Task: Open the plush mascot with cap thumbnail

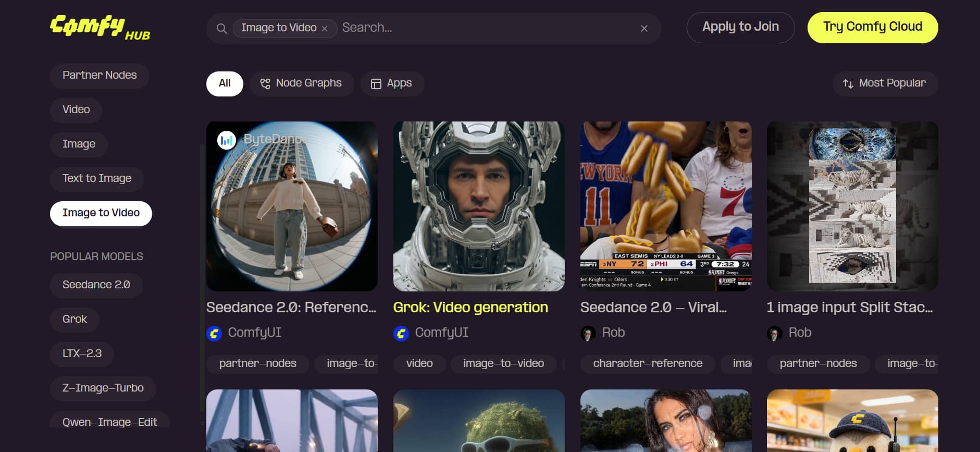Action: [x=852, y=421]
